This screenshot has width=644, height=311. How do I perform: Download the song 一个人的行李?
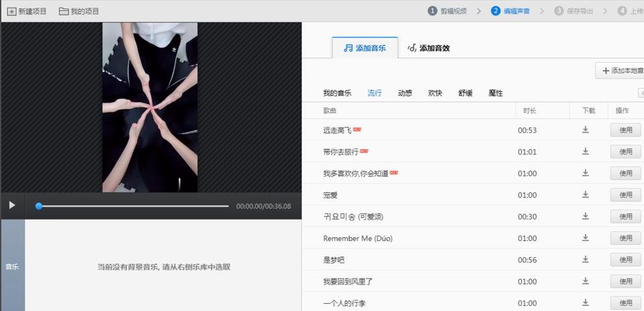point(585,303)
